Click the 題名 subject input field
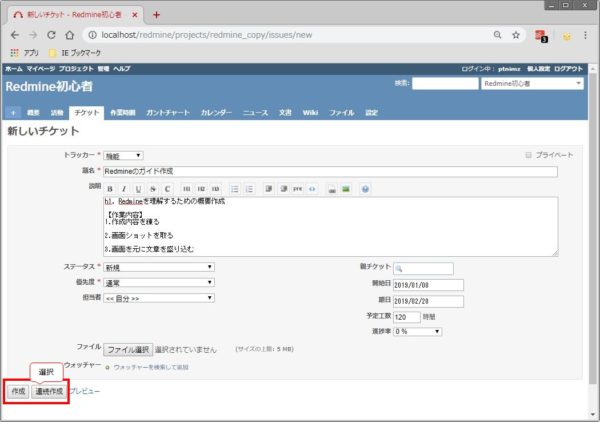 pyautogui.click(x=330, y=171)
